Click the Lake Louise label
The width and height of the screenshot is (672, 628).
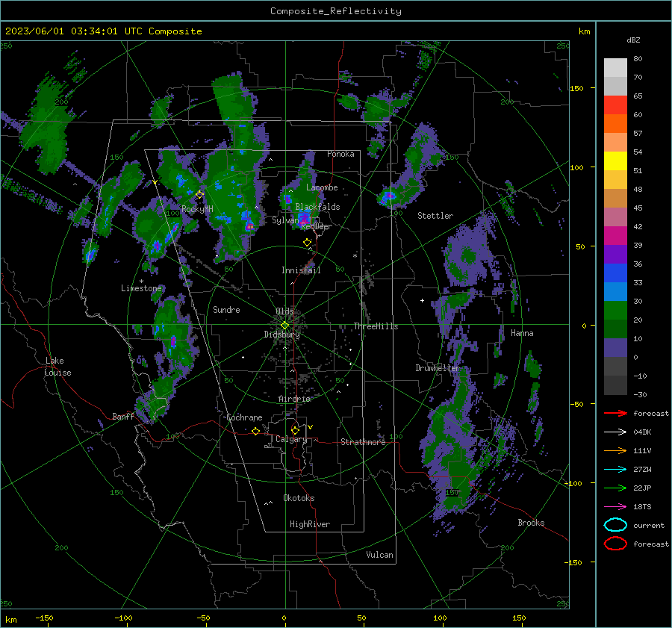(x=57, y=367)
